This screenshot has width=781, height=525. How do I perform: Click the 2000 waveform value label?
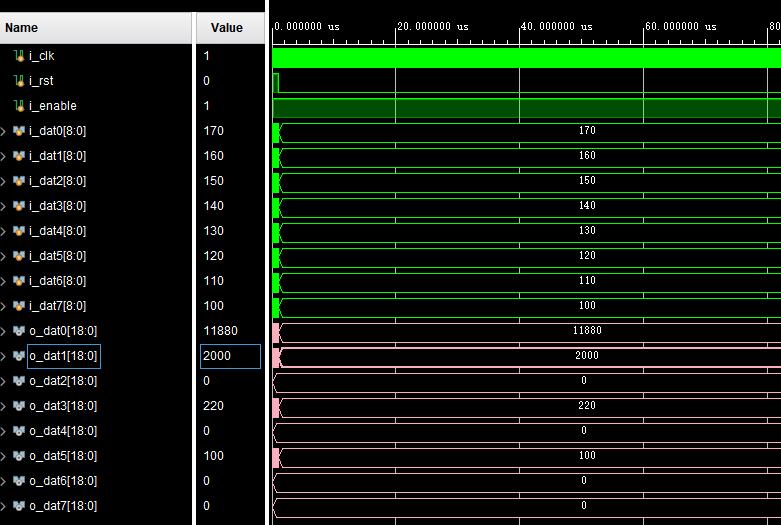587,355
